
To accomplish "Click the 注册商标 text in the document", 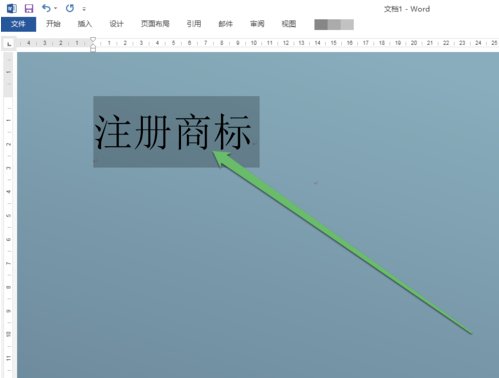I will (173, 132).
